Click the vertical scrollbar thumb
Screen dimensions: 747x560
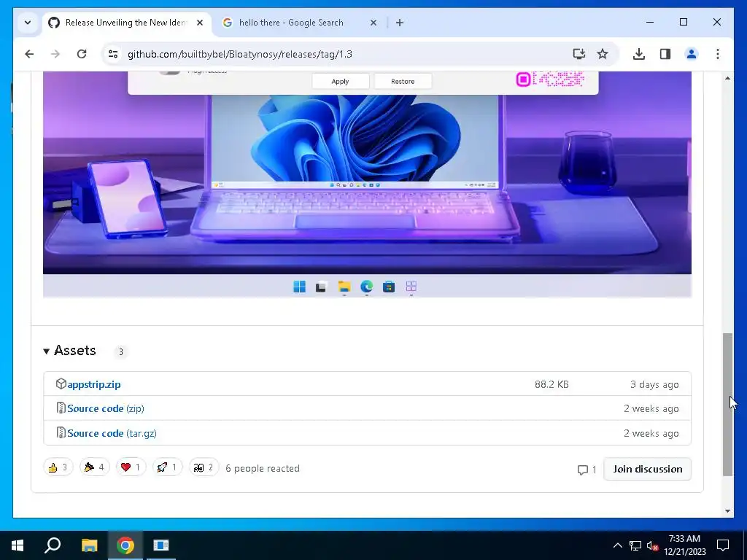727,405
